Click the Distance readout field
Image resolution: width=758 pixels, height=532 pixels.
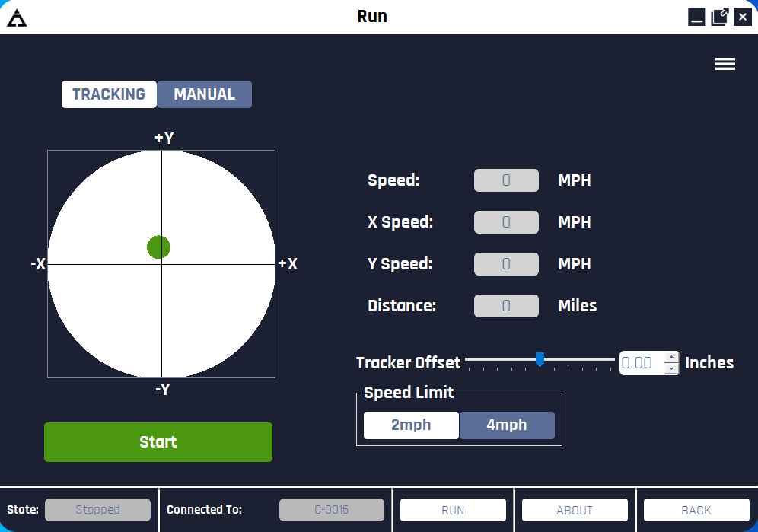[506, 306]
